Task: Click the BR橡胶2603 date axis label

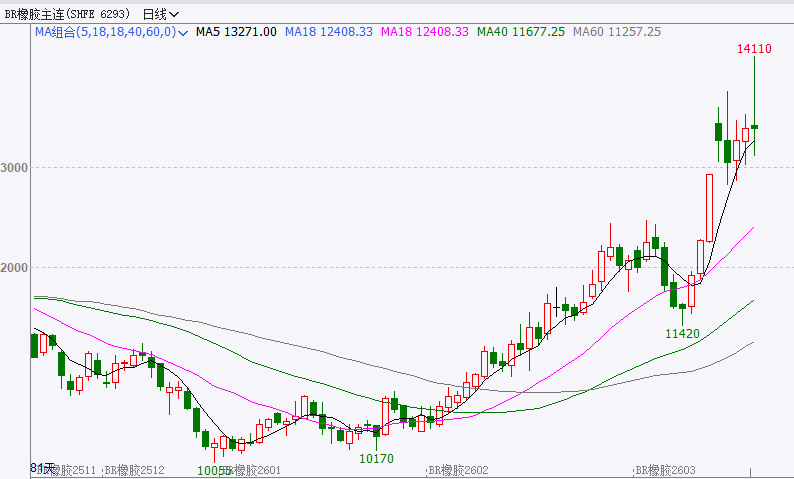Action: pos(666,470)
